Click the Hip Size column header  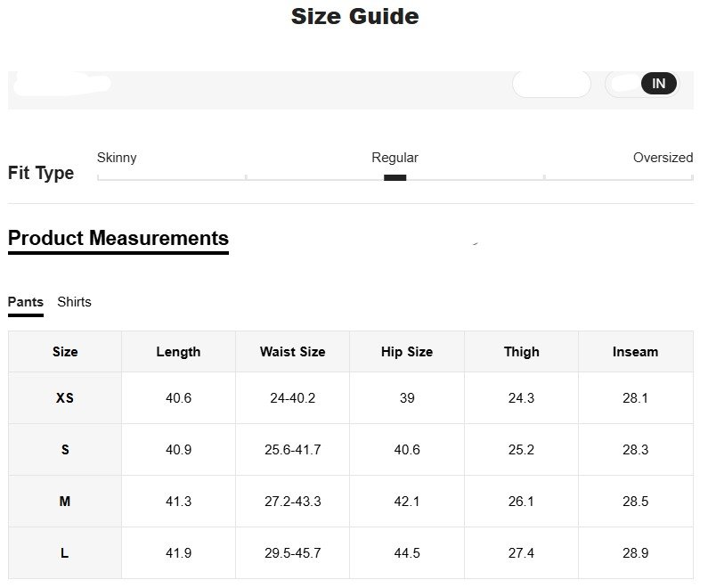pyautogui.click(x=407, y=352)
